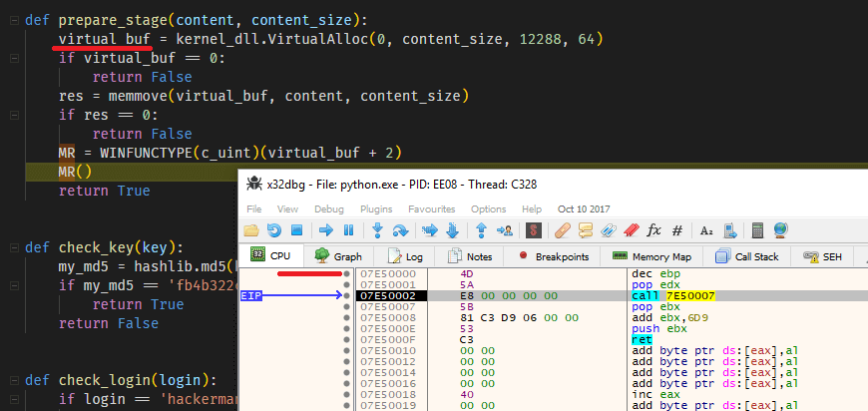Open the String references Az icon
This screenshot has width=868, height=411.
706,230
